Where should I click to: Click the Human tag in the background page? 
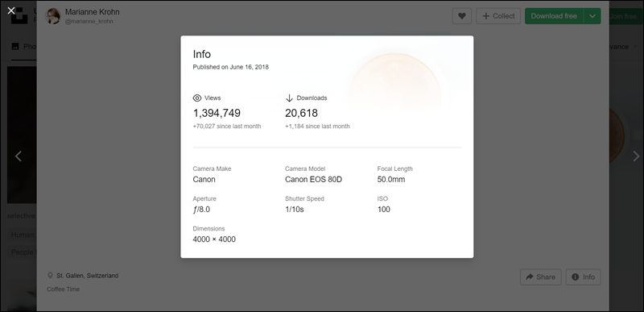pyautogui.click(x=23, y=235)
